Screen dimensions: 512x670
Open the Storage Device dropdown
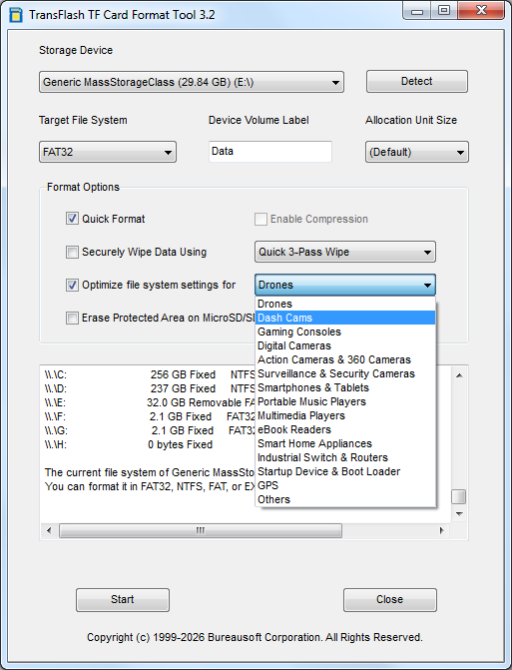(x=191, y=82)
